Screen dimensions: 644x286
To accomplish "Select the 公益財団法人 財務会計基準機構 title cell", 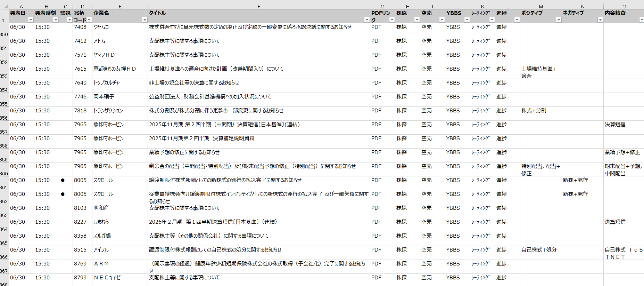I will tap(259, 100).
